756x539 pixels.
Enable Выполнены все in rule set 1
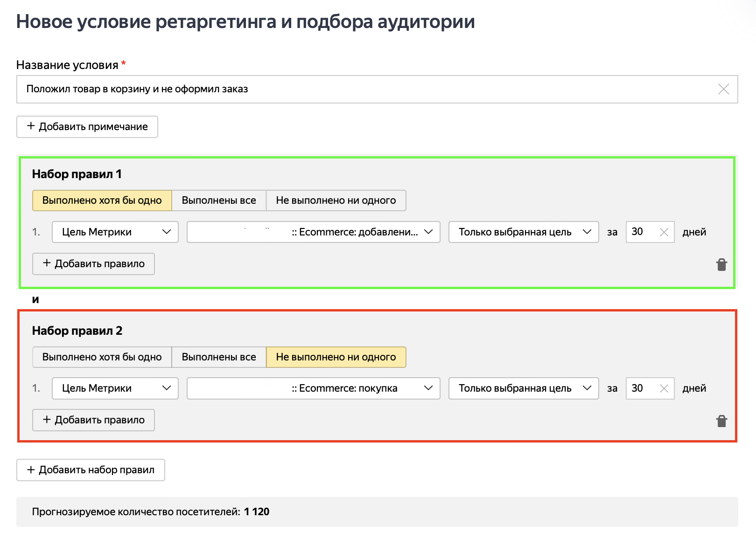(x=218, y=200)
